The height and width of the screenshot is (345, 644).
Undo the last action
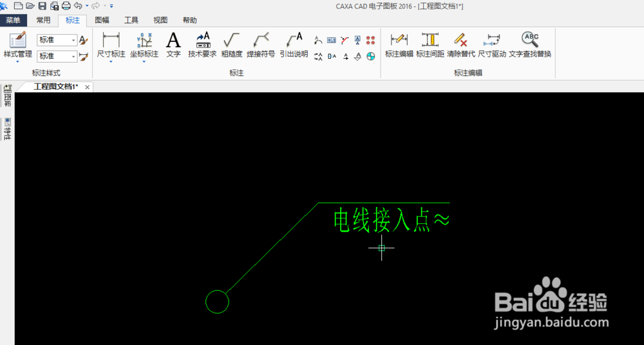pyautogui.click(x=78, y=6)
